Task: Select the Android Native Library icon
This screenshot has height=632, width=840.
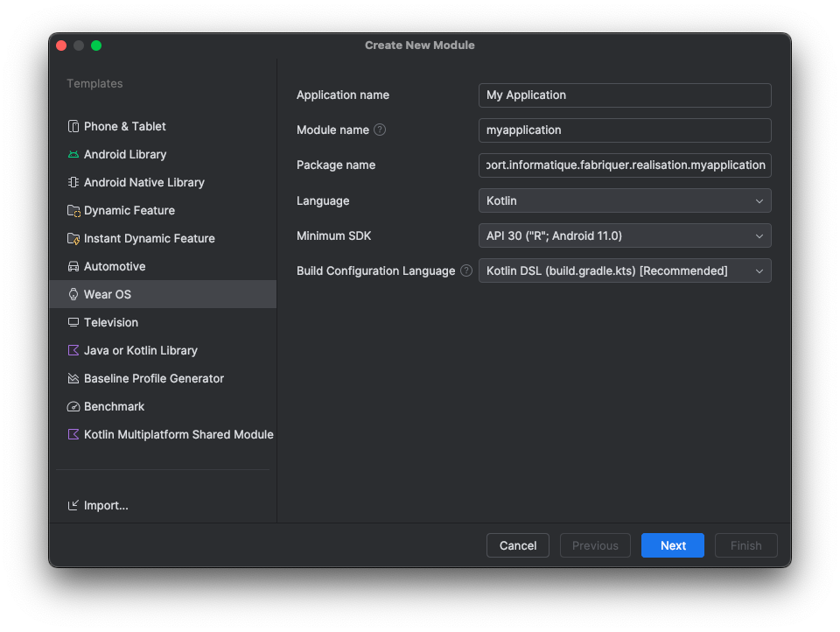Action: (73, 182)
